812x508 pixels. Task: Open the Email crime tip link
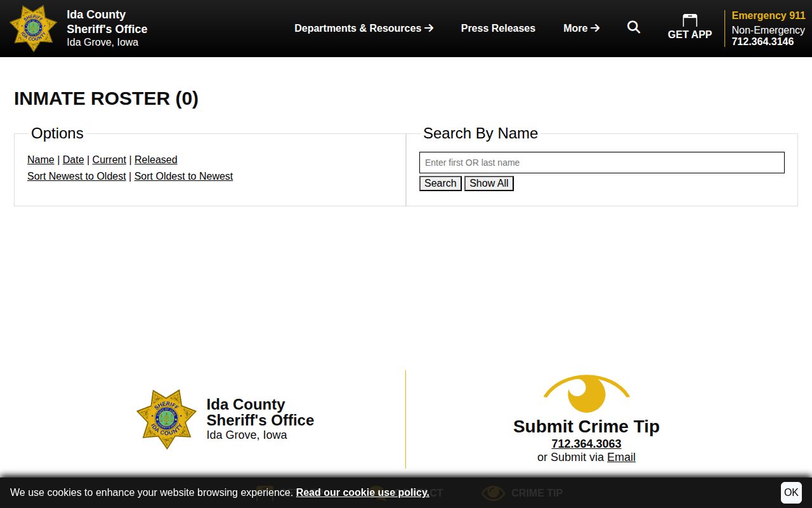(621, 457)
